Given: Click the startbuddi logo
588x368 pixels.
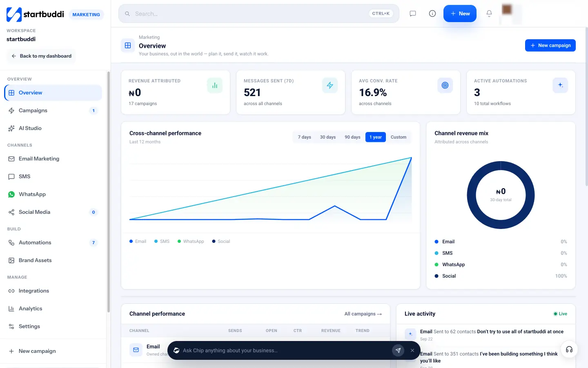Looking at the screenshot, I should (x=35, y=14).
